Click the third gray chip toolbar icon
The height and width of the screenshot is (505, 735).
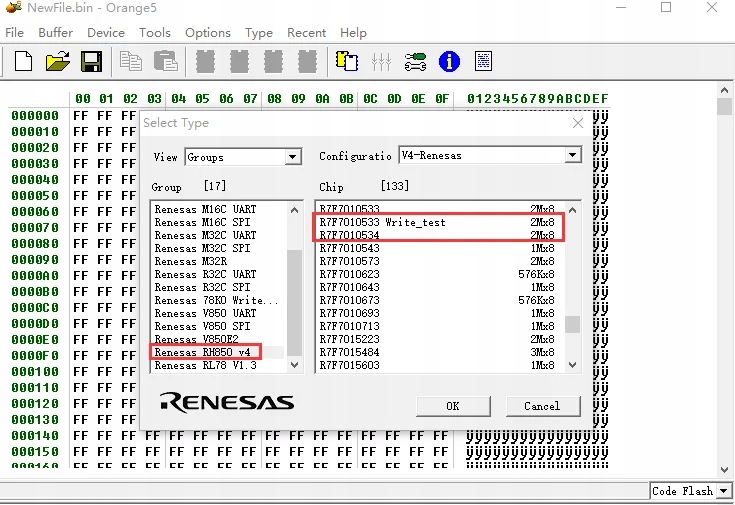(x=273, y=61)
